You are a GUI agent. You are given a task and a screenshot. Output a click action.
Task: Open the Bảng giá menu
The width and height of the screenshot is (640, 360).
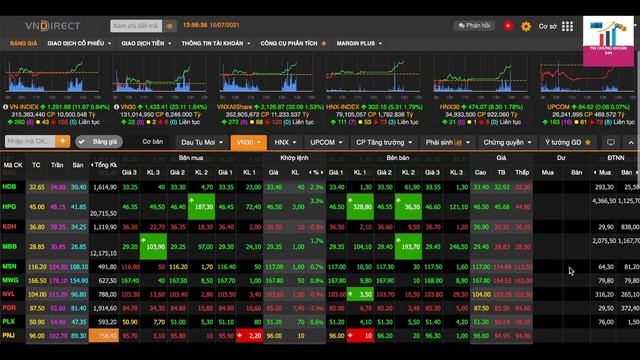coord(23,43)
